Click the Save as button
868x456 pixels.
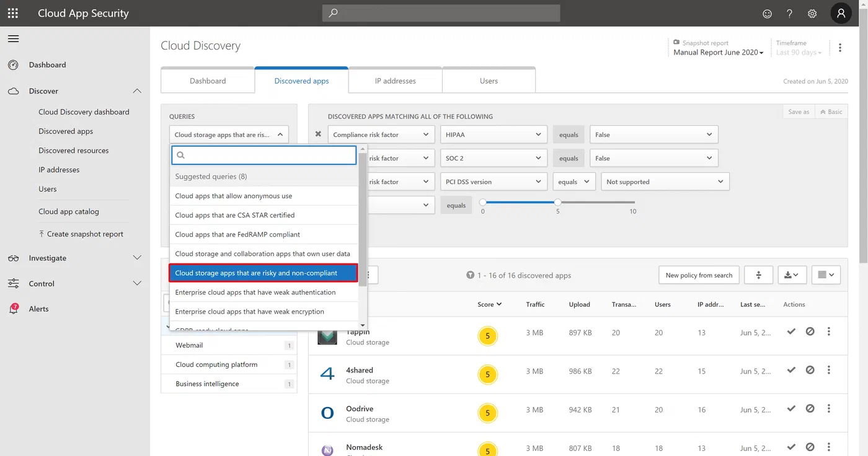tap(799, 112)
